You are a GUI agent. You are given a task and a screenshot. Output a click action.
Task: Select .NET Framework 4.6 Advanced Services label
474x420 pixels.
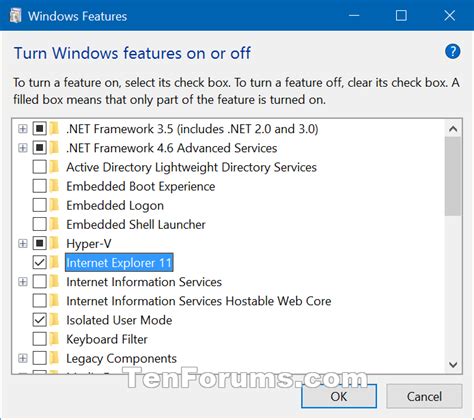point(172,148)
